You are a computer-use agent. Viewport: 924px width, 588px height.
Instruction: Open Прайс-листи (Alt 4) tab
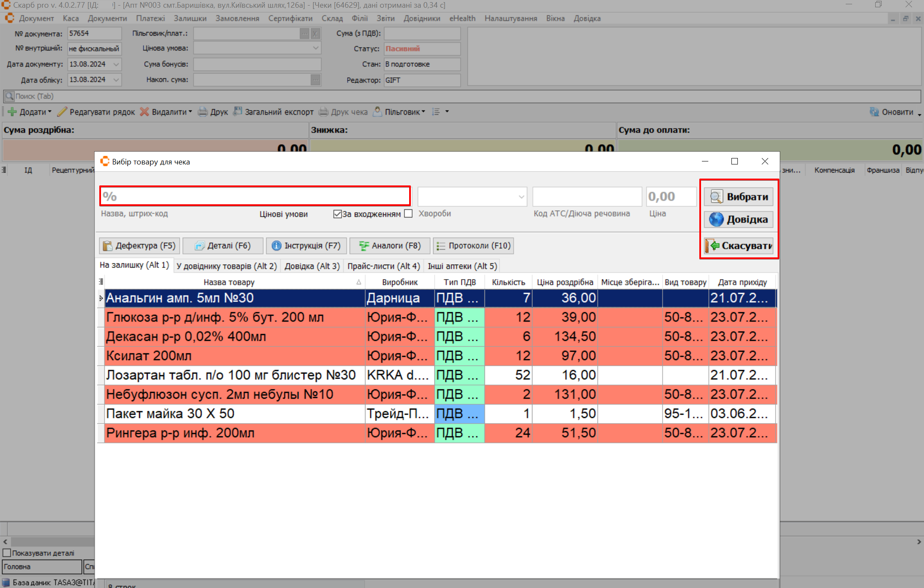click(383, 266)
